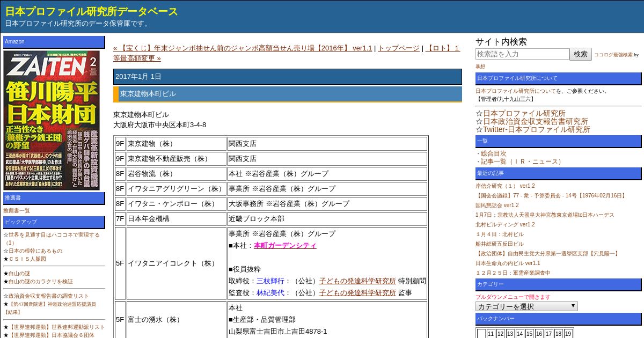644x338 pixels.
Task: Click the 検索 search button
Action: [x=581, y=54]
